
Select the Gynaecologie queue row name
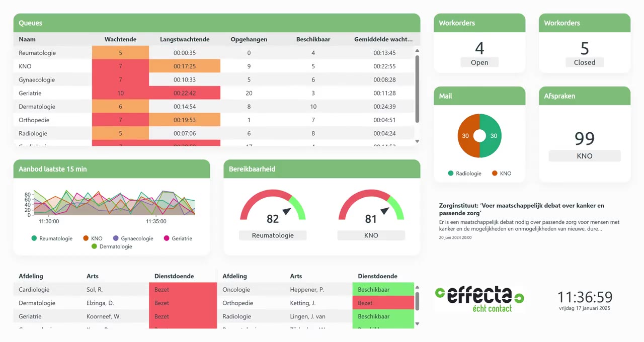coord(37,79)
